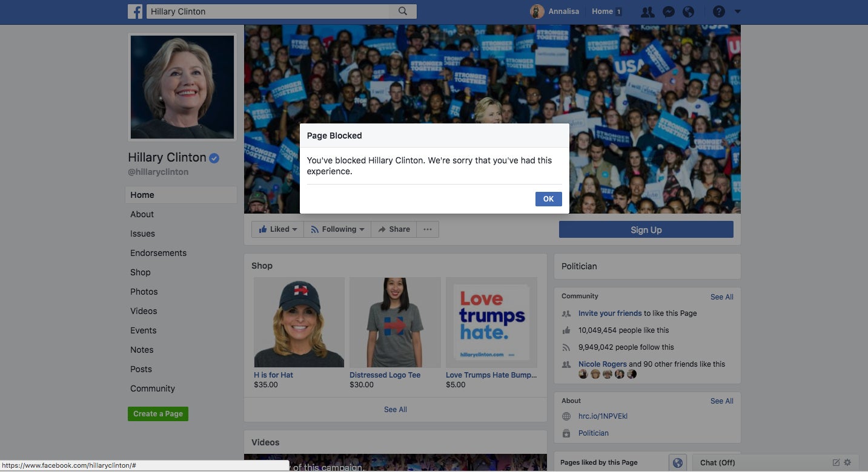This screenshot has width=868, height=472.
Task: Open Distressed Logo Tee product image
Action: tap(395, 323)
